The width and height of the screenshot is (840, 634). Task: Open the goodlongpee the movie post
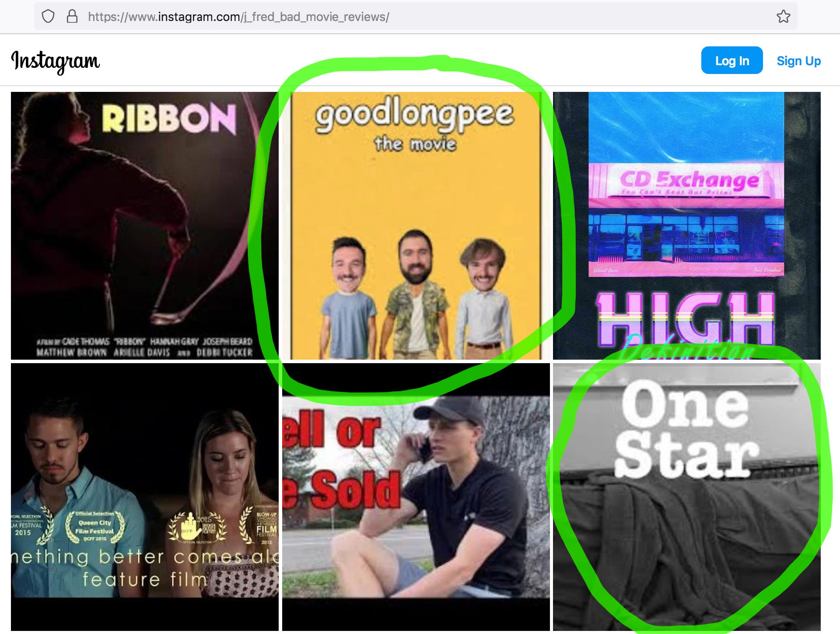tap(416, 226)
